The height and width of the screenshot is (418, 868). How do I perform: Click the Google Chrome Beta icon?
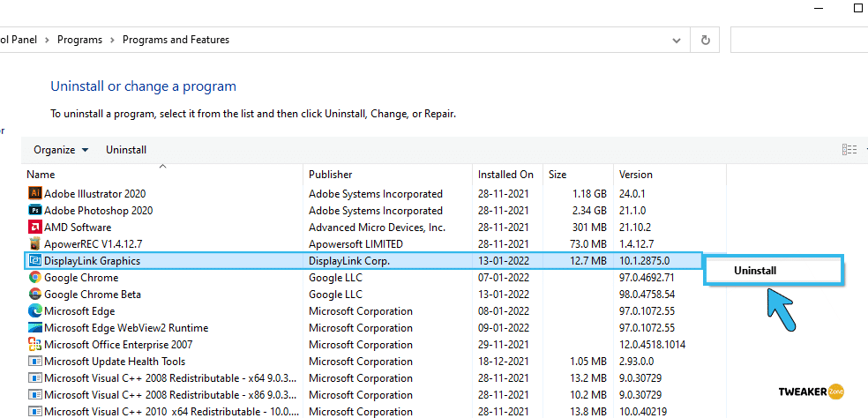pos(35,295)
